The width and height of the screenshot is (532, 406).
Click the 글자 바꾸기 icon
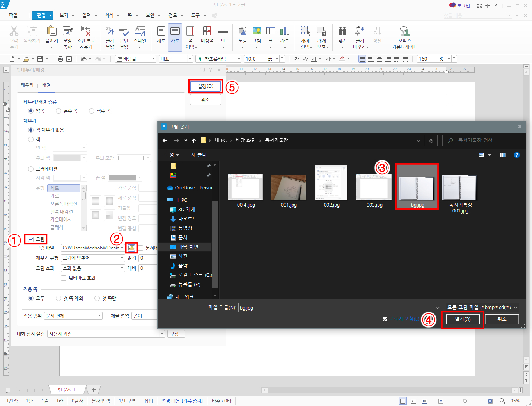(360, 31)
